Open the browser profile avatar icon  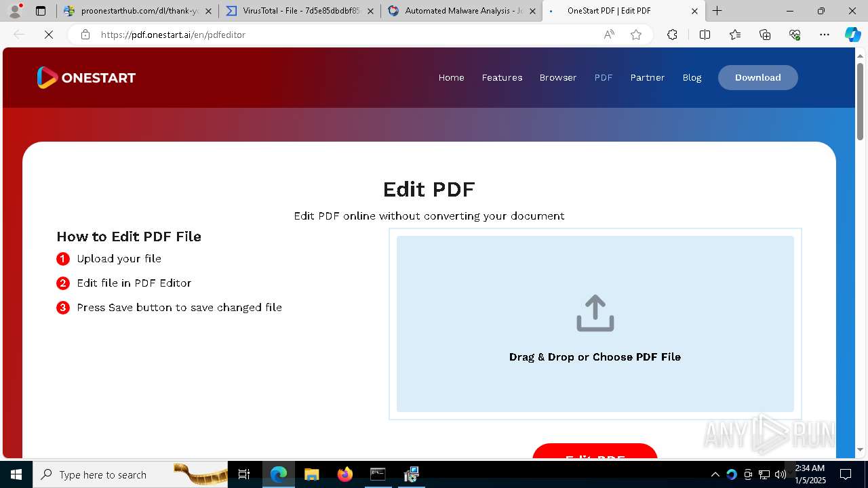click(14, 11)
